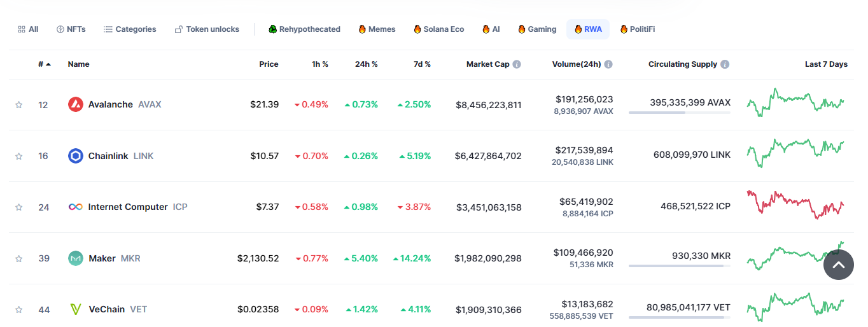Toggle the Internet Computer watchlist star
The width and height of the screenshot is (868, 327).
click(x=19, y=207)
